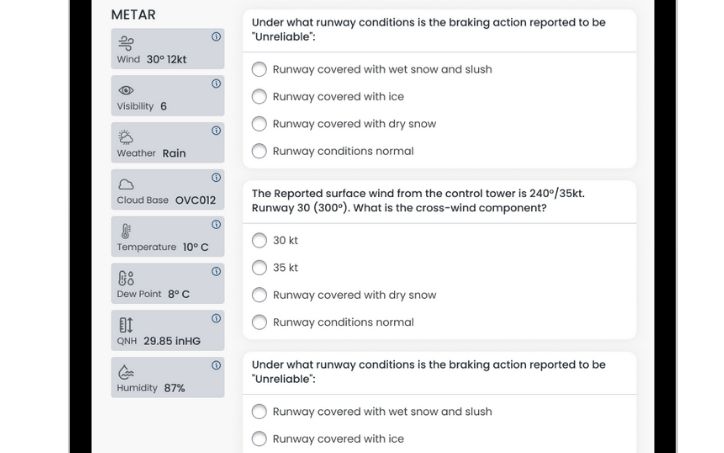Open the info icon on Humidity card
The height and width of the screenshot is (453, 724).
coord(216,365)
